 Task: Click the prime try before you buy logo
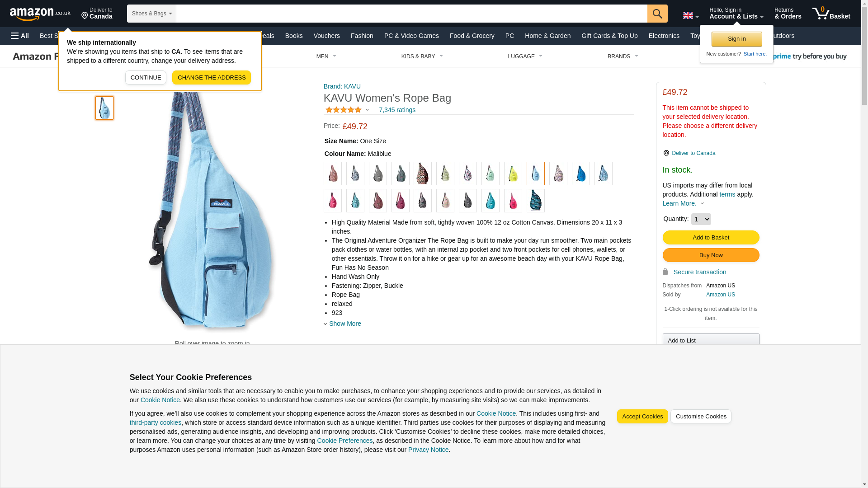pyautogui.click(x=809, y=56)
